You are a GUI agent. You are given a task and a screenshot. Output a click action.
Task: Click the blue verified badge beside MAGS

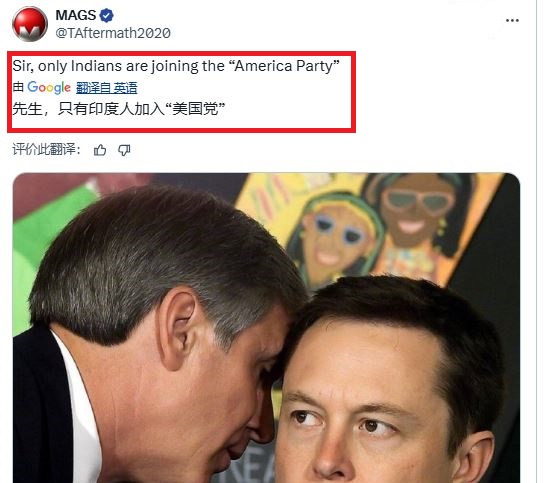[106, 15]
